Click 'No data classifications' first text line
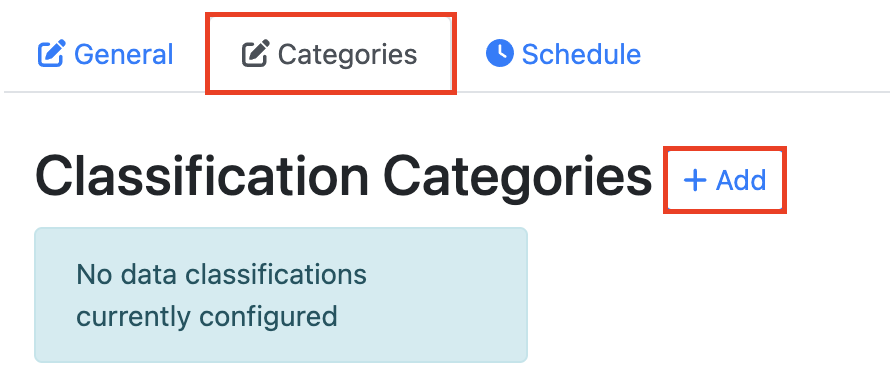 (221, 275)
